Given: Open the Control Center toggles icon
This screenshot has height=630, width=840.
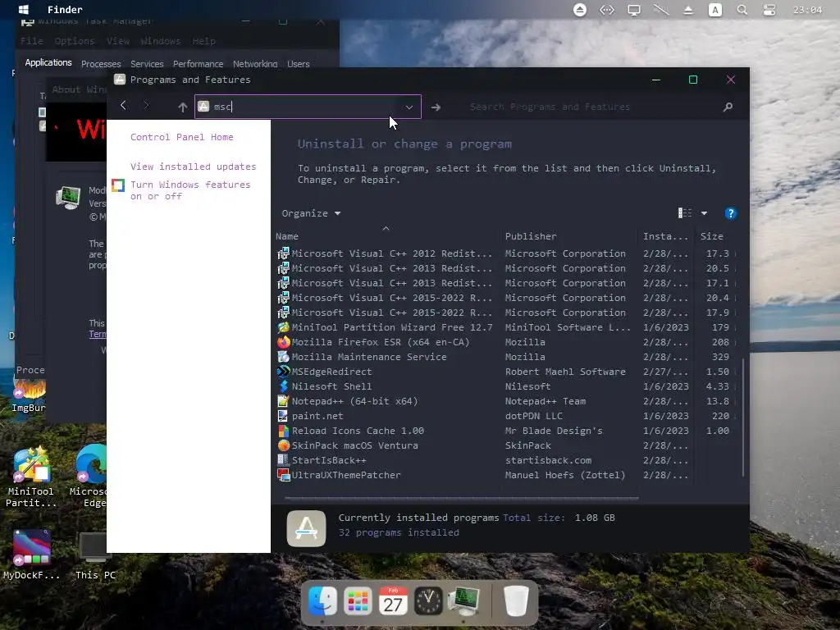Looking at the screenshot, I should [769, 10].
